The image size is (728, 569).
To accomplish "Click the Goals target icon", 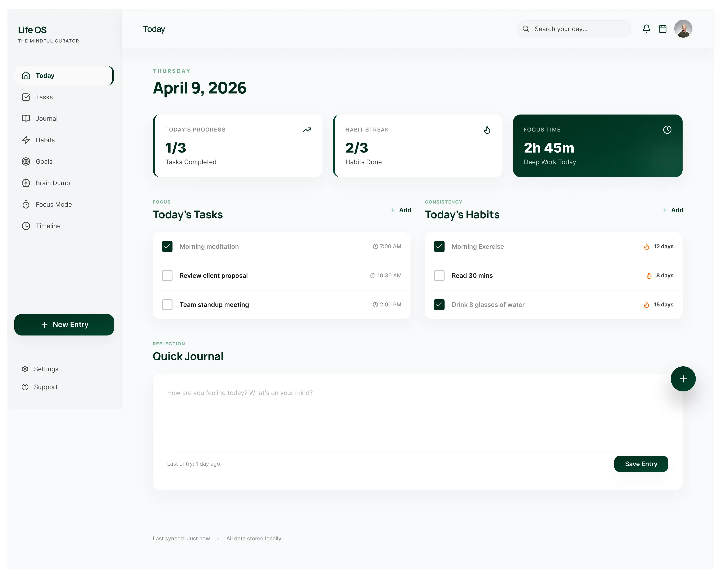I will (26, 162).
